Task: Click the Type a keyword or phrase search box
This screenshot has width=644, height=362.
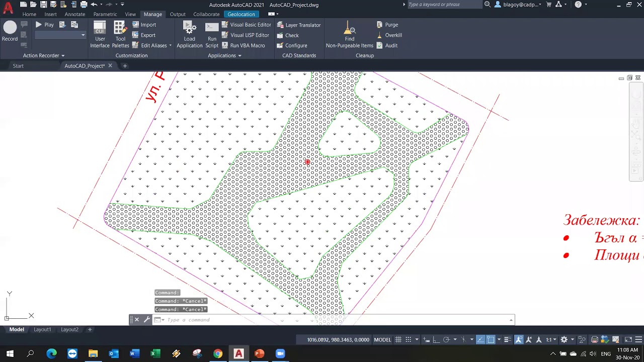Action: click(x=444, y=5)
